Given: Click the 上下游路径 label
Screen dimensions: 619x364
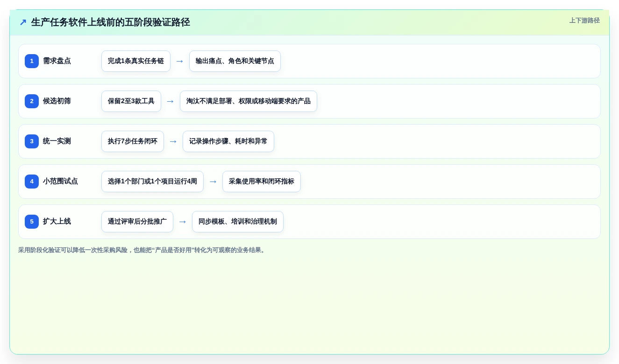Looking at the screenshot, I should click(584, 21).
